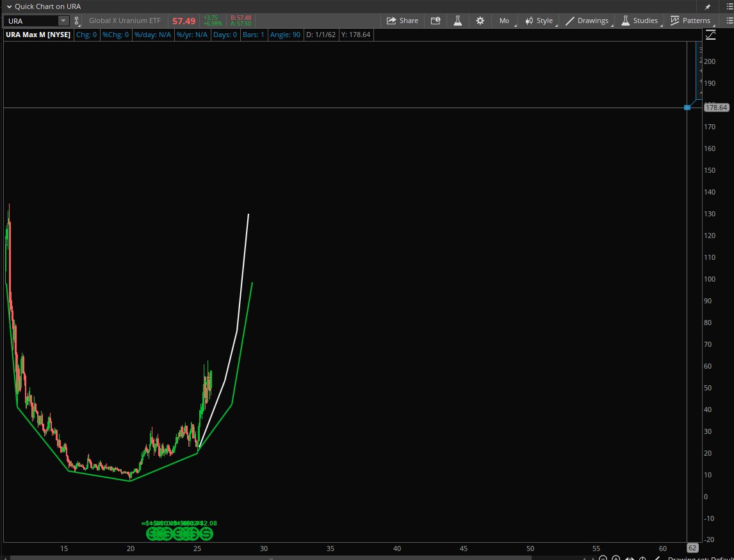Image resolution: width=734 pixels, height=560 pixels.
Task: Click the alert flag icon
Action: [x=436, y=20]
